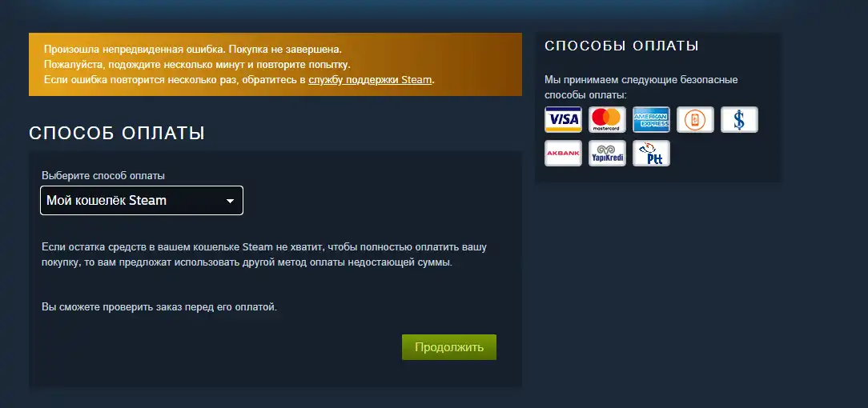This screenshot has width=868, height=408.
Task: Click the 'СПОСОБЫ ОПЛАТЫ' sidebar heading
Action: coord(621,46)
